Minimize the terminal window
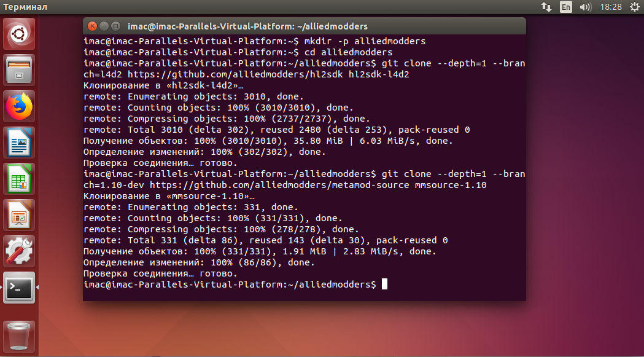 pos(104,26)
